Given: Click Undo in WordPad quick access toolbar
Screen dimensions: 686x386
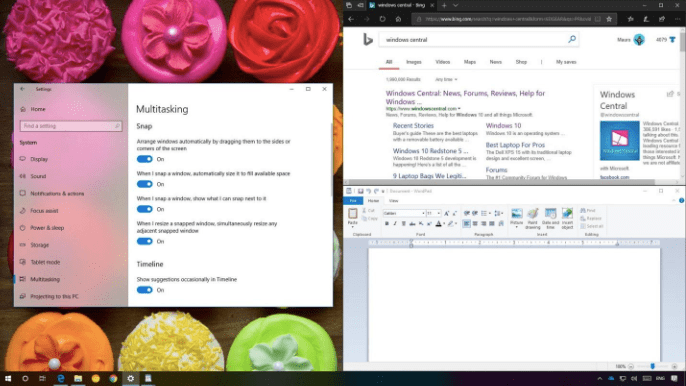Looking at the screenshot, I should coord(368,191).
